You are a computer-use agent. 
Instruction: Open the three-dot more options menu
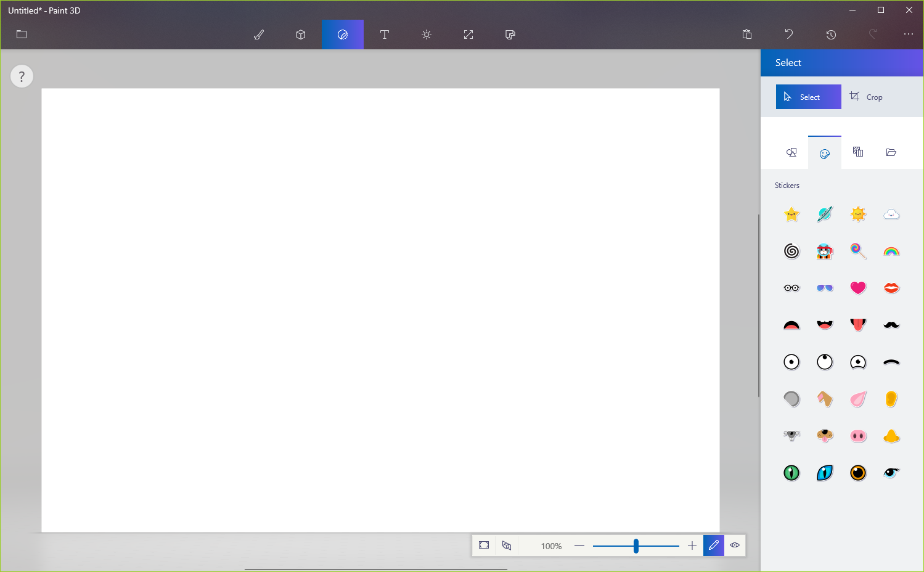[x=909, y=35]
